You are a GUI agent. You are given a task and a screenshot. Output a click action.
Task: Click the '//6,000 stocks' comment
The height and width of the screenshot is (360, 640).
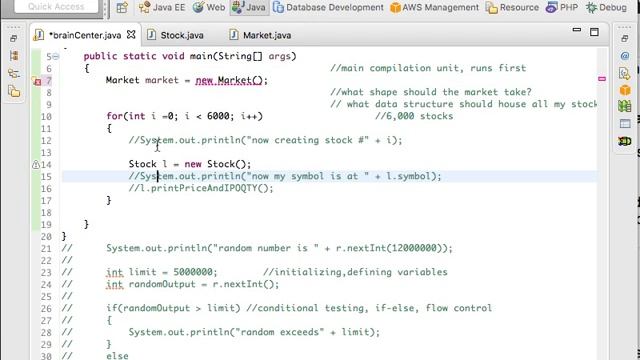414,116
